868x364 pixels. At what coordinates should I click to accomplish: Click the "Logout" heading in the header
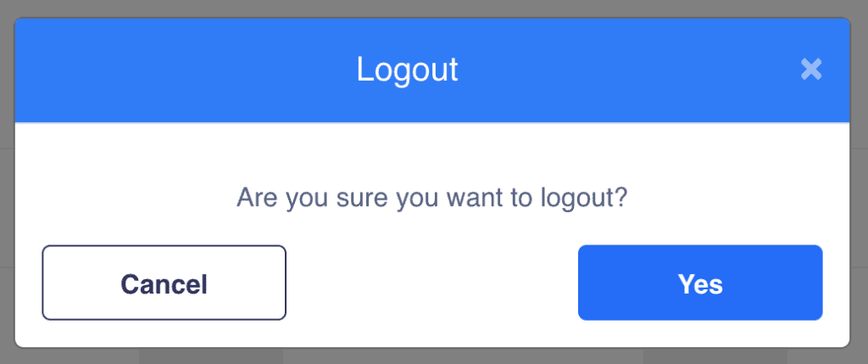(407, 70)
